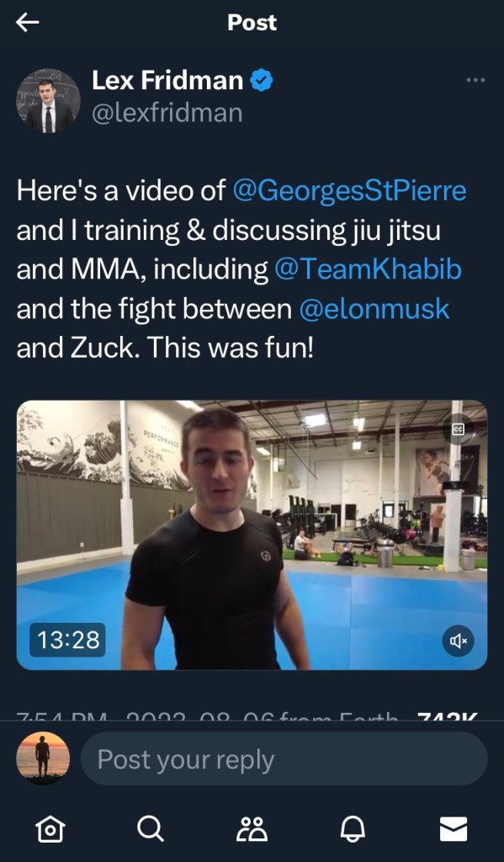This screenshot has height=862, width=504.
Task: Open the @lexfridman handle
Action: 167,113
